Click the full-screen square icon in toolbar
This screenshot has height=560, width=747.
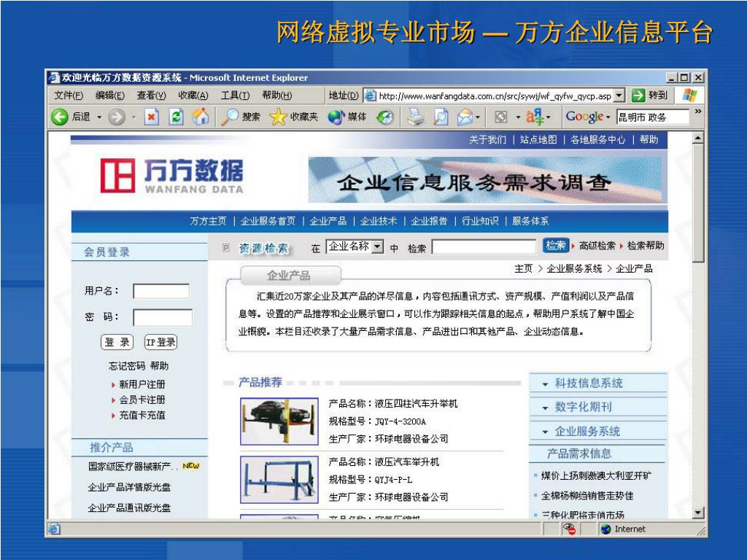click(x=500, y=117)
